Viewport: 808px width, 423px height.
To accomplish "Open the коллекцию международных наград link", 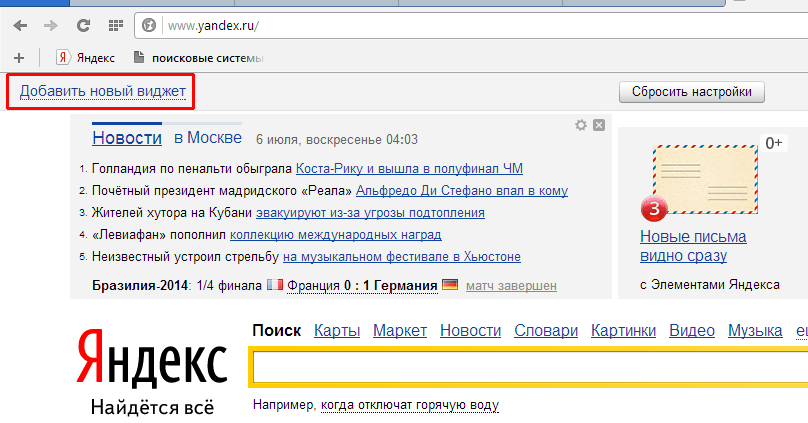I will point(335,235).
